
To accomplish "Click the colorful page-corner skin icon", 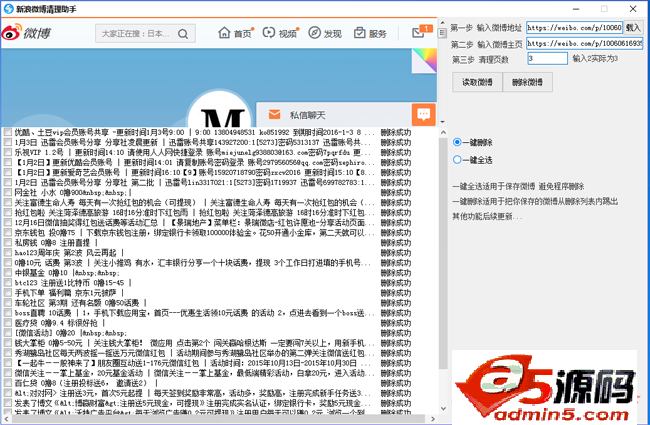I will pyautogui.click(x=424, y=61).
